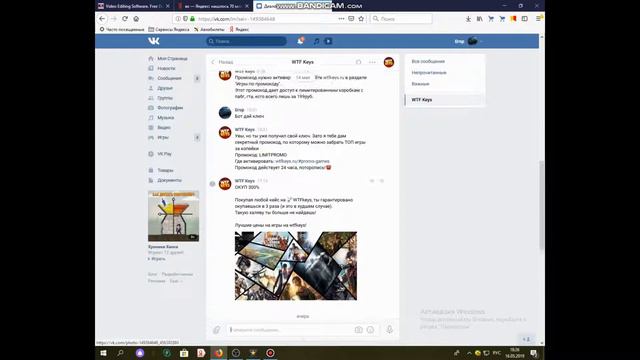Toggle the Firefox sidebar icon
The width and height of the screenshot is (640, 360).
pyautogui.click(x=525, y=19)
